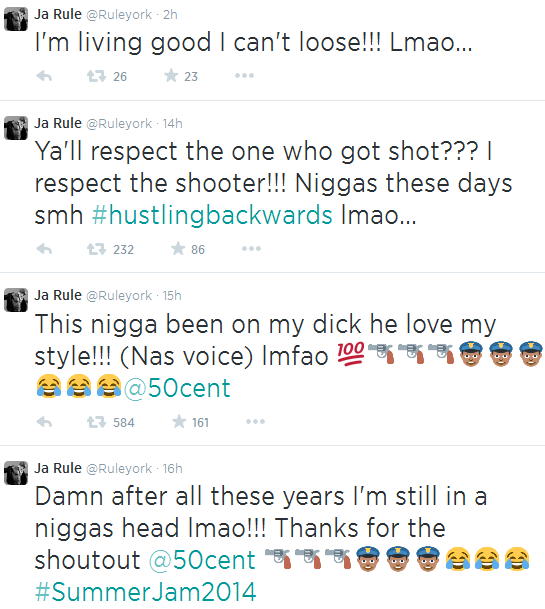Viewport: 545px width, 609px height.
Task: Favorite the tweet with 23 stars
Action: [171, 76]
